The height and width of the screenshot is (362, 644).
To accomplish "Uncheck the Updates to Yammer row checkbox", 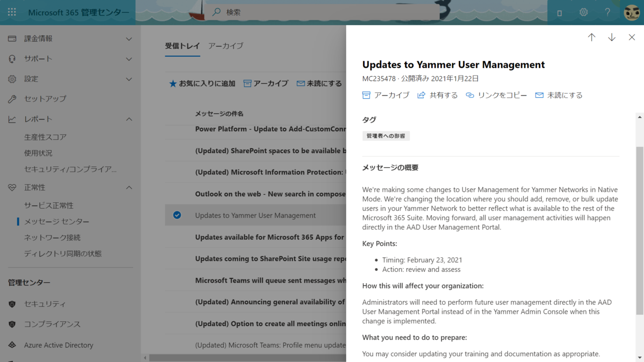I will coord(177,215).
